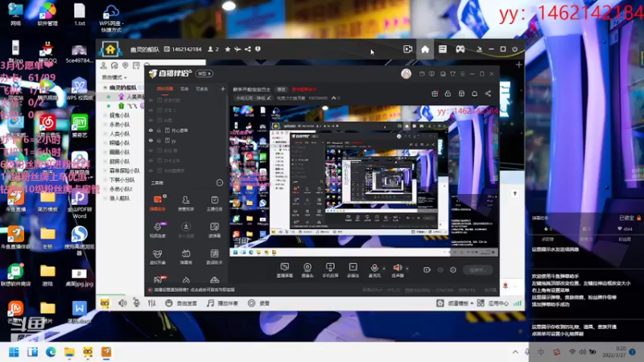Open 应用中心 in YY bottom bar
Screen dimensions: 644x362
point(493,303)
